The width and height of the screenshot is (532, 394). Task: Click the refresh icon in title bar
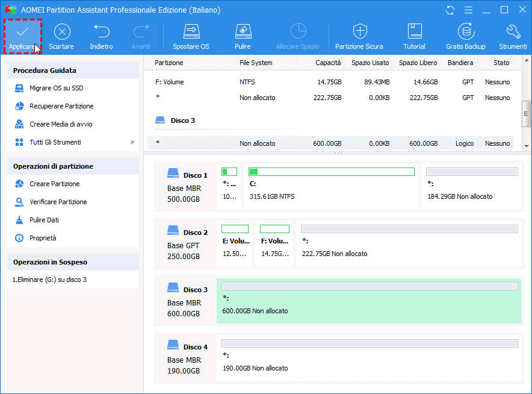coord(450,10)
